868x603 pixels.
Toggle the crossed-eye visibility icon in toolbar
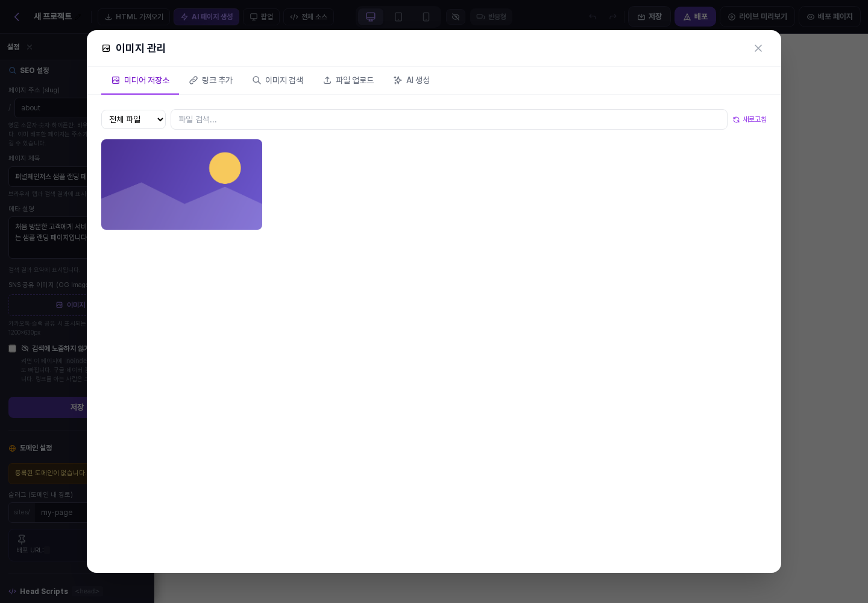[456, 17]
